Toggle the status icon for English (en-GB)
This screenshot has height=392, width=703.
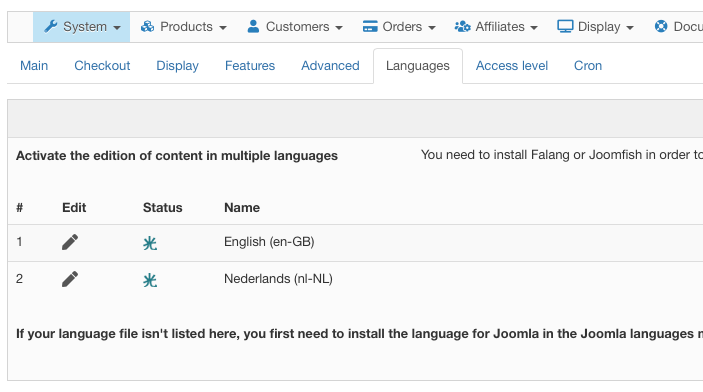150,244
